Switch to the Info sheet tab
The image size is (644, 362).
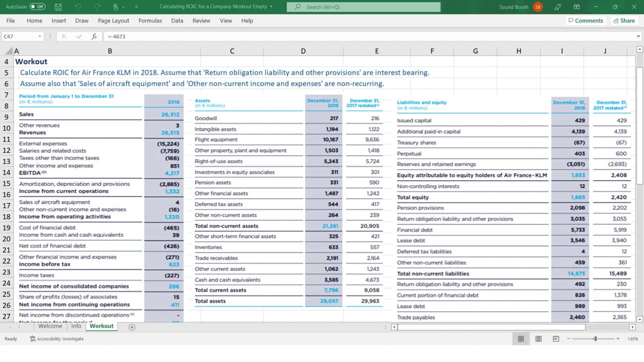click(76, 326)
